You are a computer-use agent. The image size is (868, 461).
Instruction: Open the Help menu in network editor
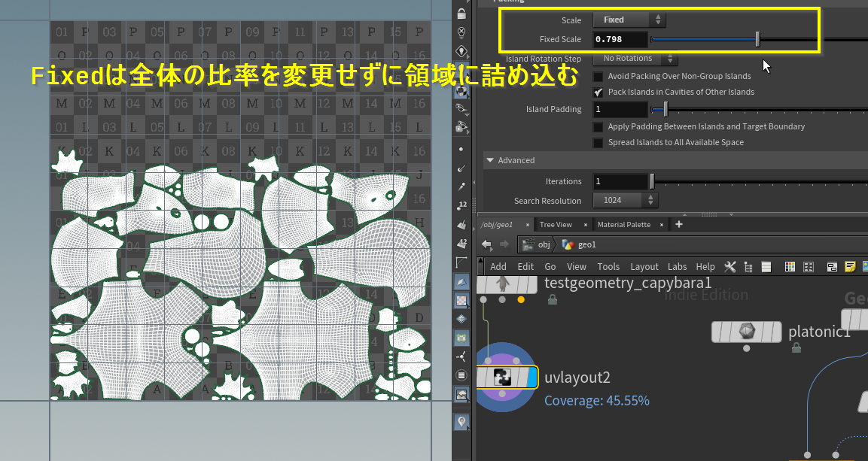pyautogui.click(x=705, y=267)
